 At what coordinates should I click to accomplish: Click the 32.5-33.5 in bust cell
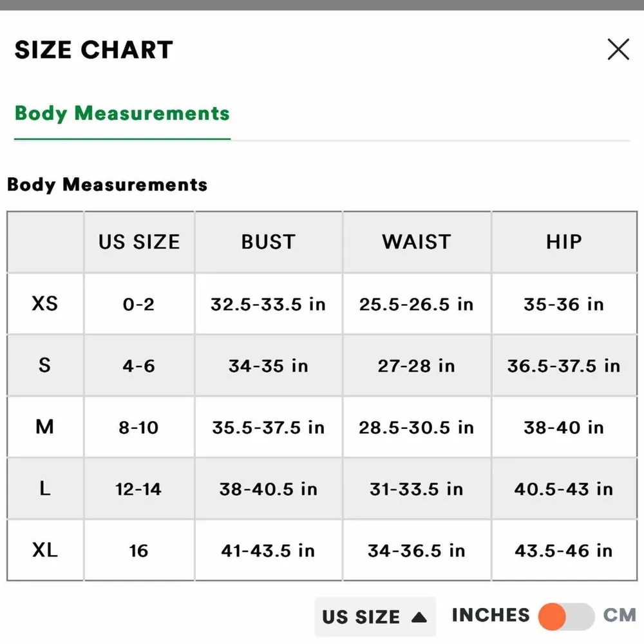click(x=268, y=304)
